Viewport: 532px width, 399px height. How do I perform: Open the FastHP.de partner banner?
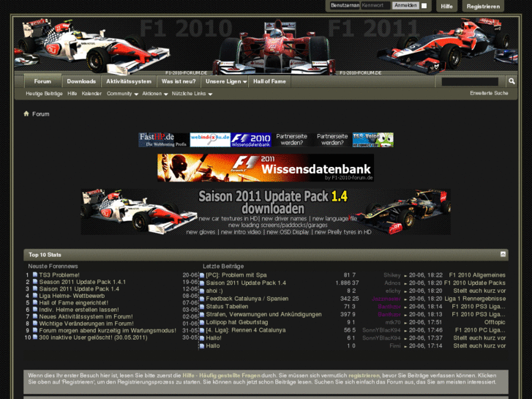(x=163, y=140)
